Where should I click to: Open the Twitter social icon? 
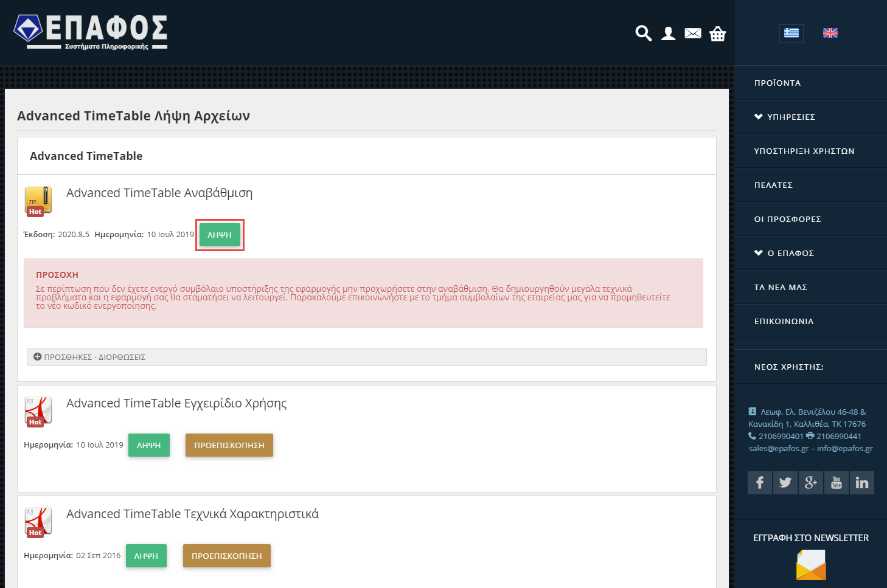pyautogui.click(x=785, y=483)
